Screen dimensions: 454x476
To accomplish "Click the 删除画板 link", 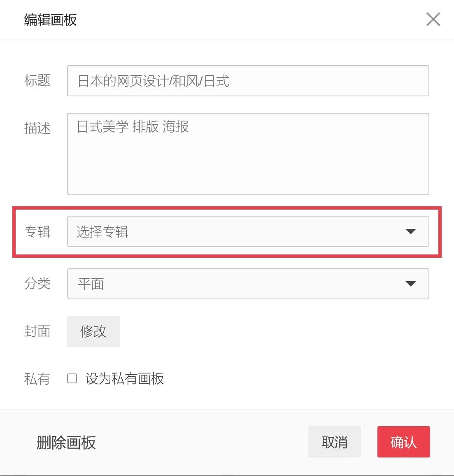I will click(x=66, y=442).
